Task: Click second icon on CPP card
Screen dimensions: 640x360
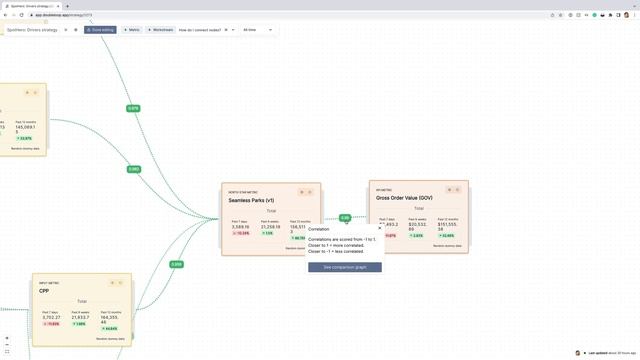Action: pyautogui.click(x=120, y=283)
